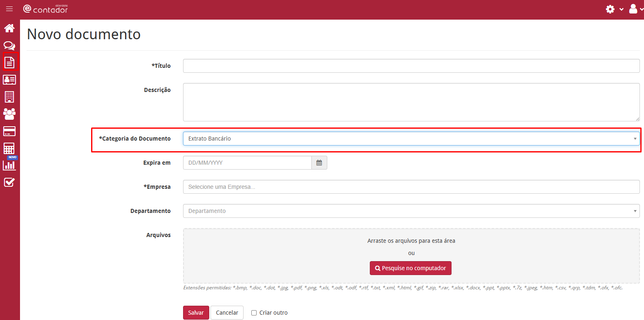Open the calendar picker for Expira em
Image resolution: width=644 pixels, height=320 pixels.
319,163
